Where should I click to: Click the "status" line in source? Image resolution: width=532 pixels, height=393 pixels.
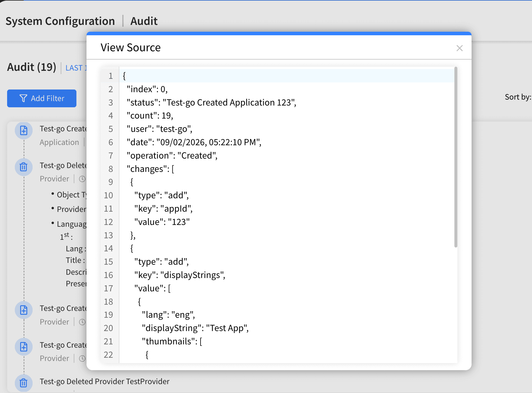tap(211, 103)
